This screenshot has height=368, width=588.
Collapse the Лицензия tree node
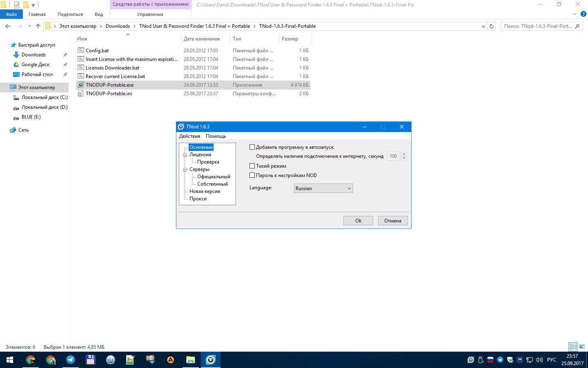tap(185, 155)
